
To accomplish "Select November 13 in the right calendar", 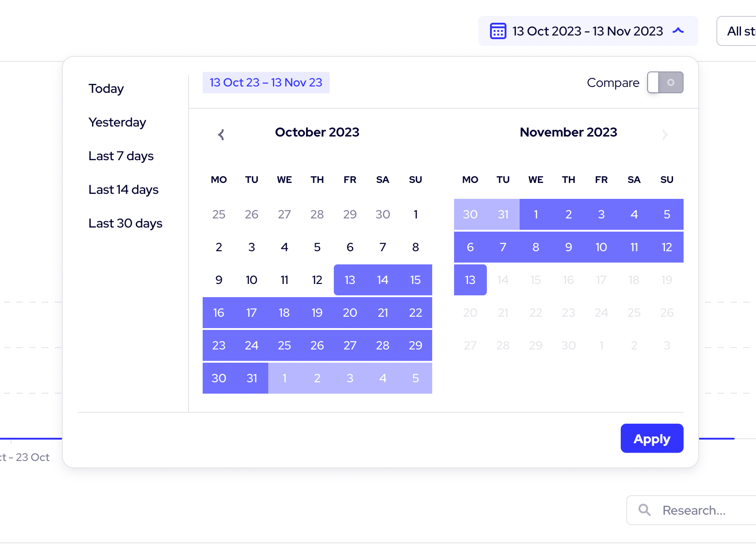I will [470, 280].
